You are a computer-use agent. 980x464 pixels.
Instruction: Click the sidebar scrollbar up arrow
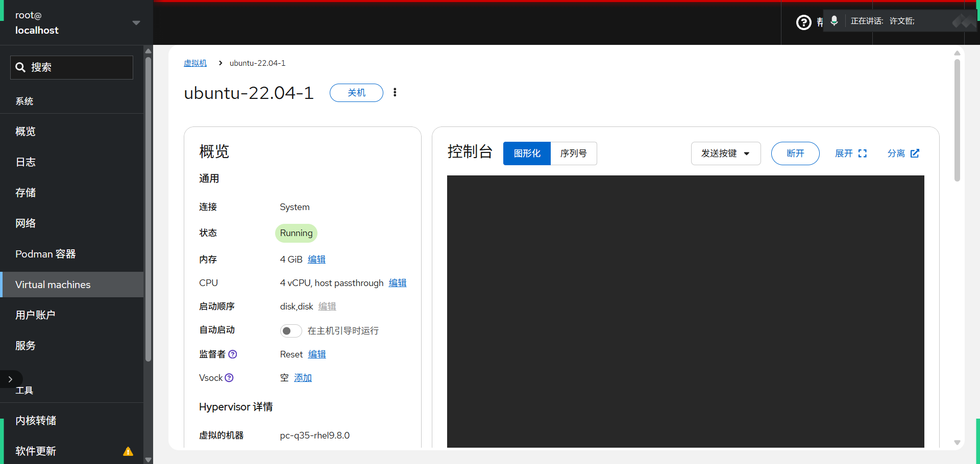[x=148, y=50]
